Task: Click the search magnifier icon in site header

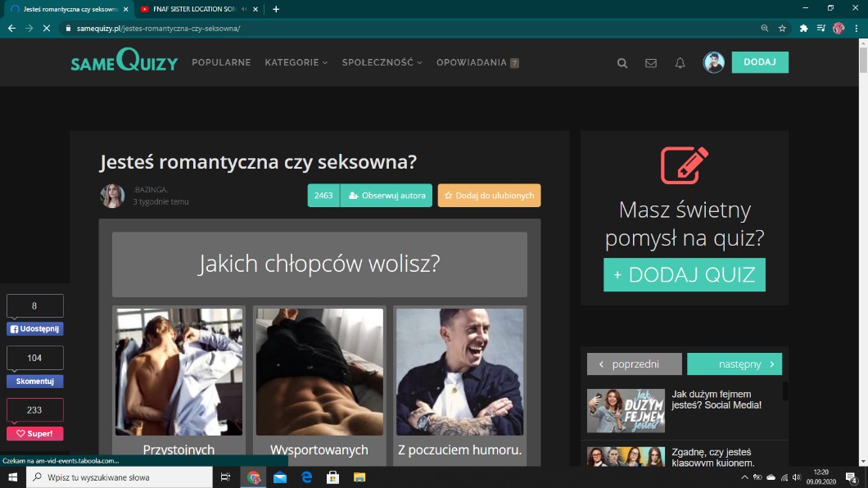Action: (622, 63)
